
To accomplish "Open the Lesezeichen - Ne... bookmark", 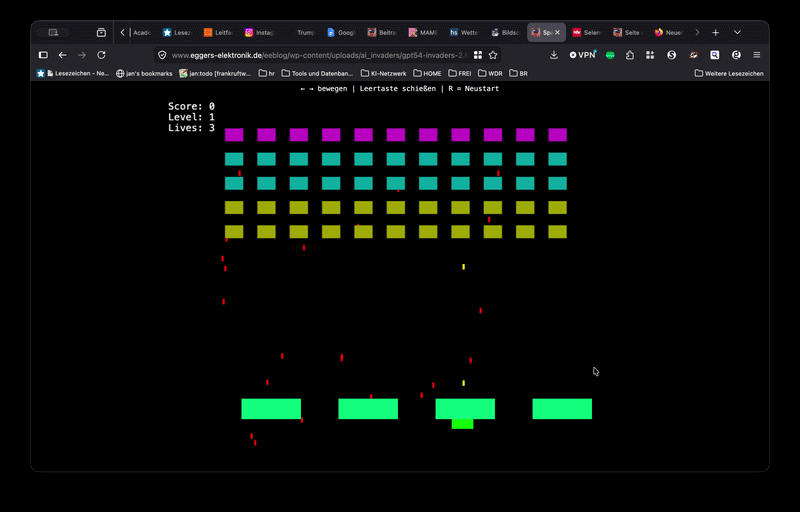I will coord(73,73).
